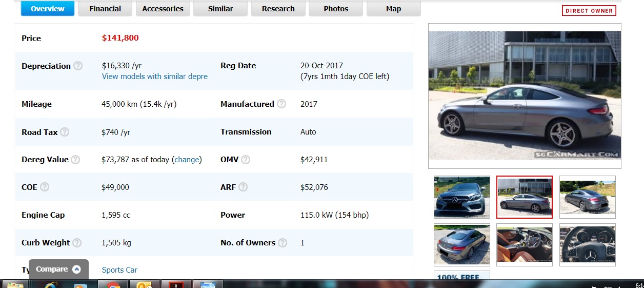The width and height of the screenshot is (644, 288).
Task: Go to the Photos tab
Action: pyautogui.click(x=335, y=9)
